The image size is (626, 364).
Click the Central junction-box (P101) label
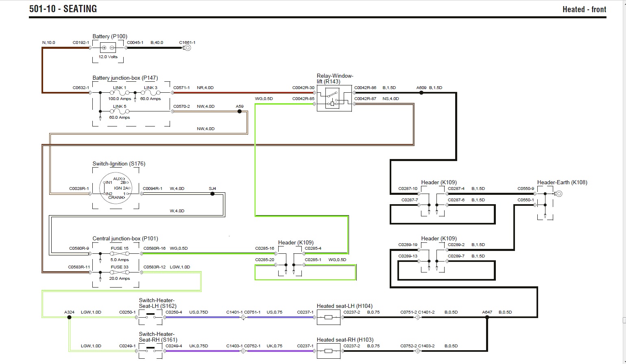[125, 239]
